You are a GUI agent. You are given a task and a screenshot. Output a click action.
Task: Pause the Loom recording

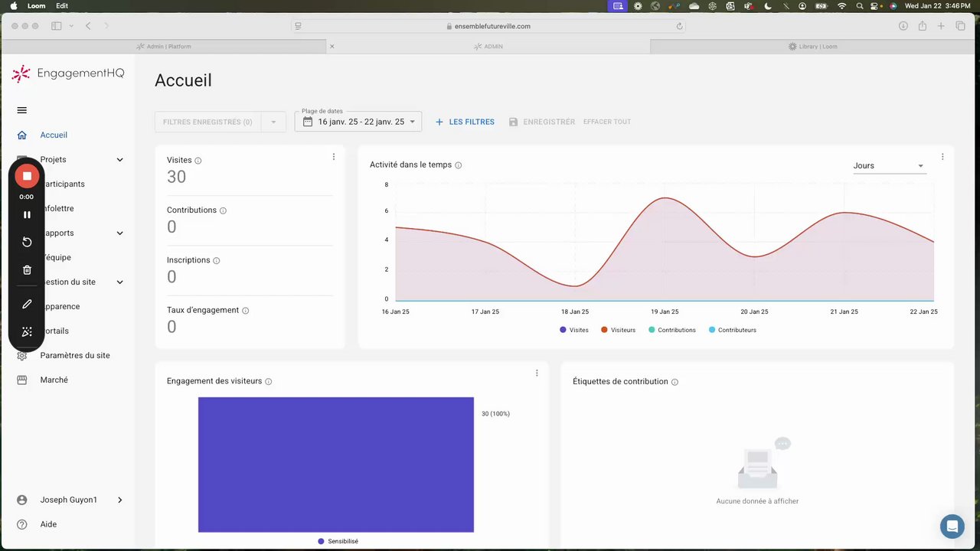click(x=27, y=215)
